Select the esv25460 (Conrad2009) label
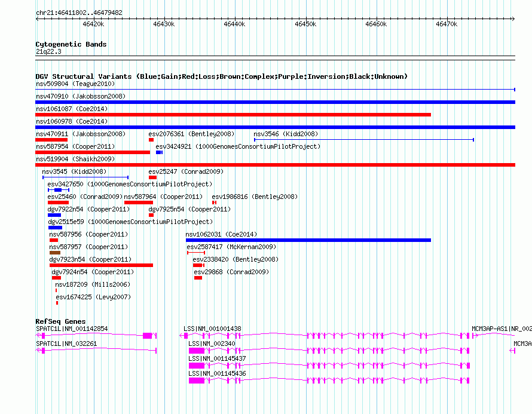532x414 pixels. pos(85,197)
